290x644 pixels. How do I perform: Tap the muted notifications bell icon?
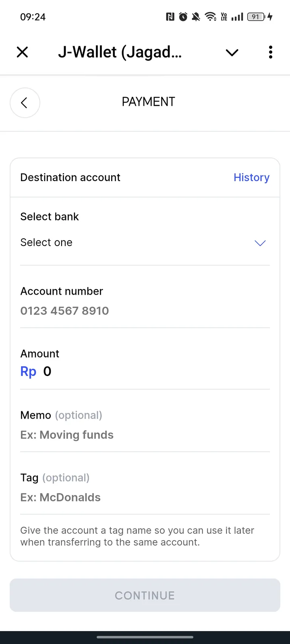click(x=196, y=17)
